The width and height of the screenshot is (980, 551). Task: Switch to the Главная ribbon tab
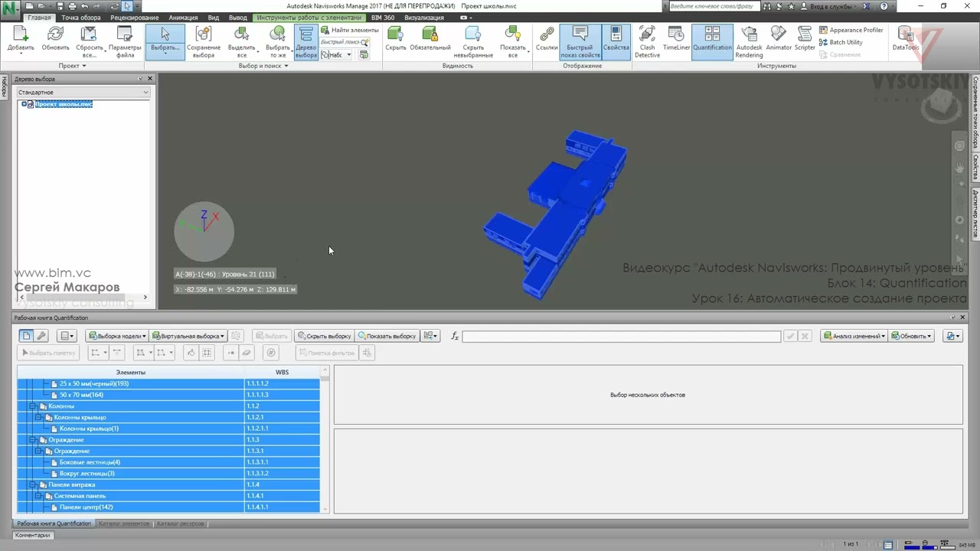click(39, 18)
